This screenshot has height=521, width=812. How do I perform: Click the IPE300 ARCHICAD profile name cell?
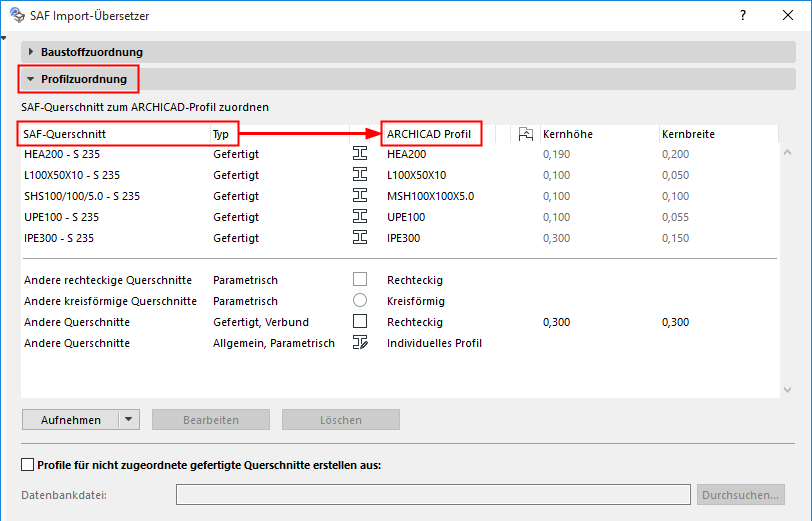point(403,238)
